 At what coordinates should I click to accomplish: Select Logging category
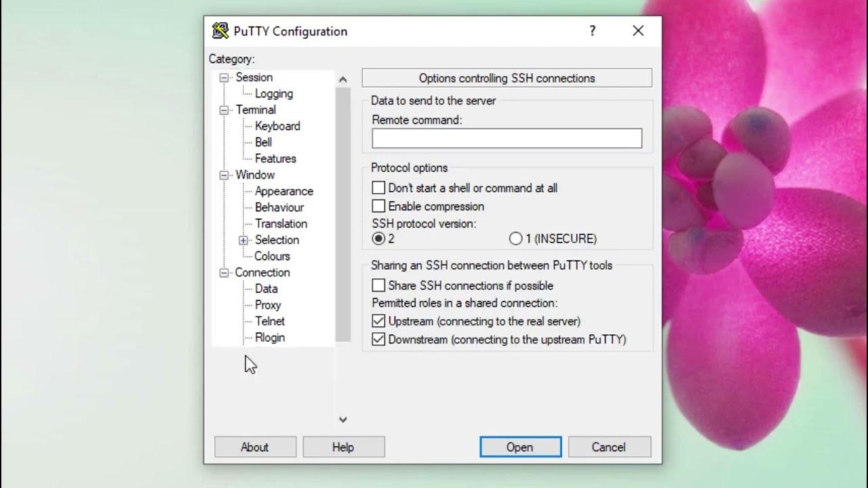point(274,94)
